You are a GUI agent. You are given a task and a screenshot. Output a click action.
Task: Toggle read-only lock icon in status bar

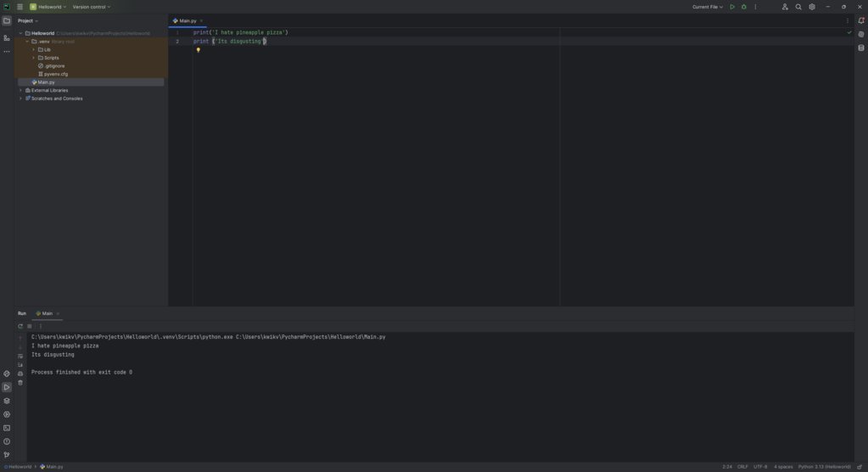[x=860, y=467]
